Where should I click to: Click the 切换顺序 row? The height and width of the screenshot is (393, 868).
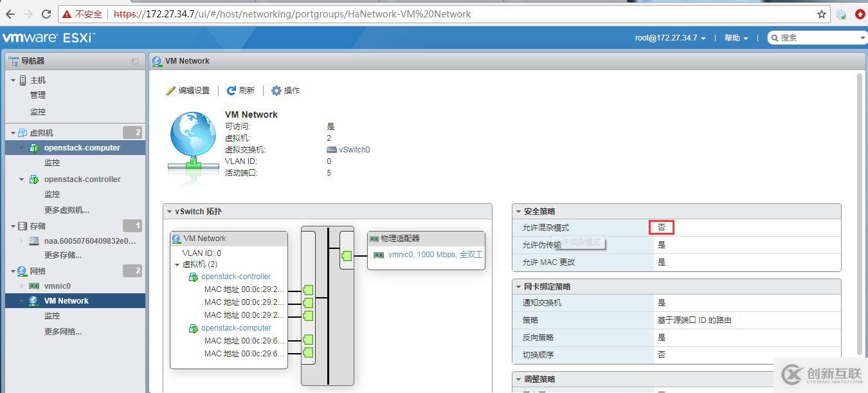point(676,355)
